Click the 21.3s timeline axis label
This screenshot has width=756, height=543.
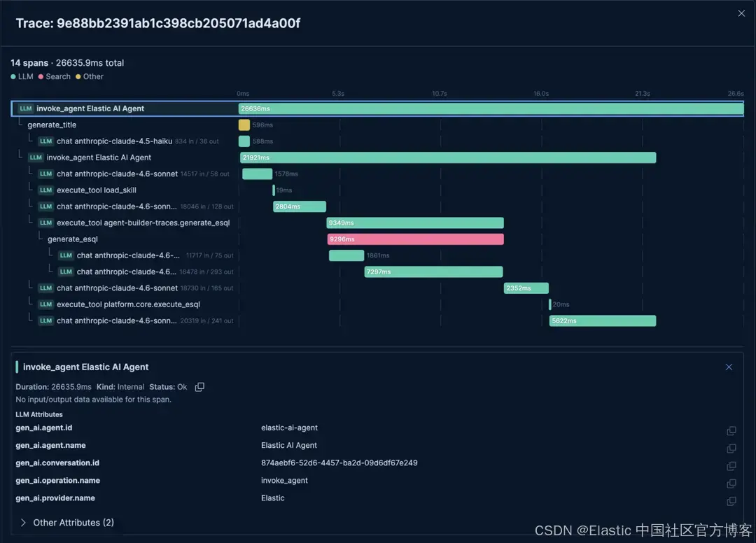[642, 94]
